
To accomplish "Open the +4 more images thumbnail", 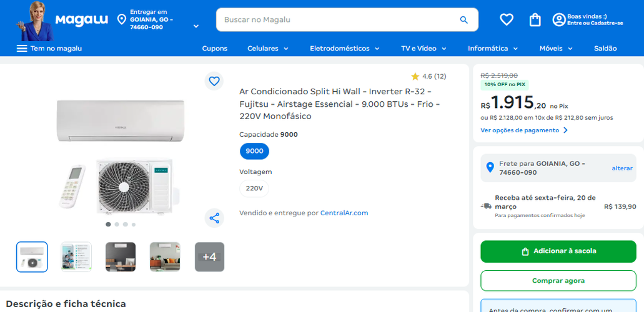I will [x=209, y=257].
